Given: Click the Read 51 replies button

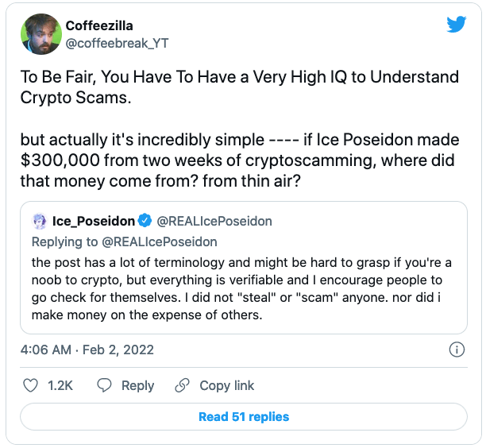Looking at the screenshot, I should click(x=243, y=416).
